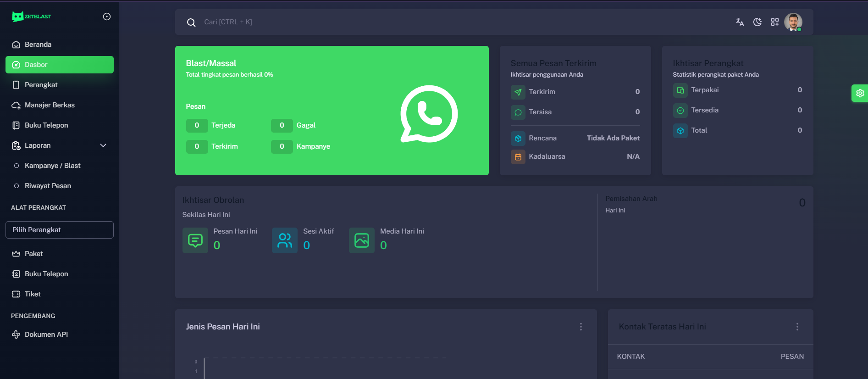The width and height of the screenshot is (868, 379).
Task: Open the Dokumen API link
Action: click(46, 334)
